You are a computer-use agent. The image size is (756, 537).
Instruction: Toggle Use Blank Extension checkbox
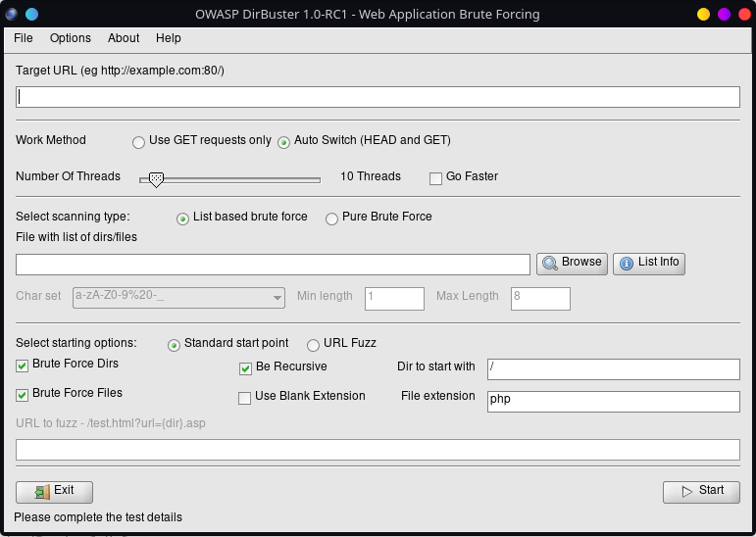[x=246, y=398]
